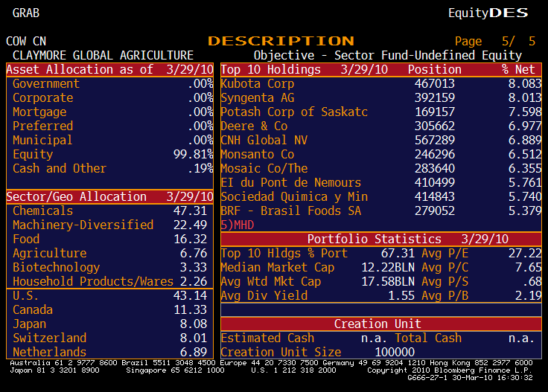This screenshot has height=392, width=548.
Task: Select the COW CN ticker field
Action: pyautogui.click(x=26, y=42)
